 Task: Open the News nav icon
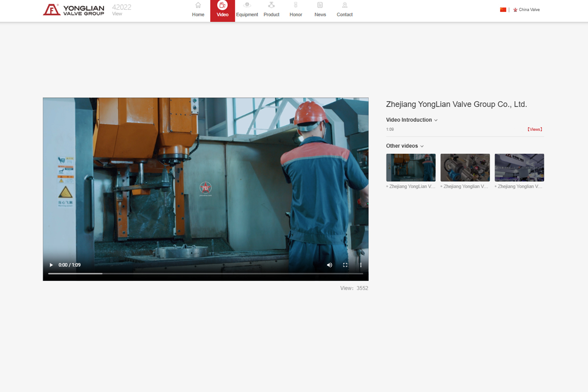pos(320,5)
